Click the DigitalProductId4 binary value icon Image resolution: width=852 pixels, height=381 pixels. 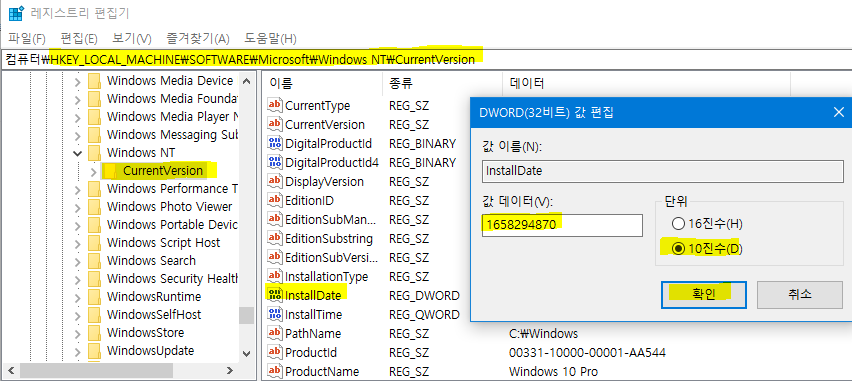tap(275, 163)
